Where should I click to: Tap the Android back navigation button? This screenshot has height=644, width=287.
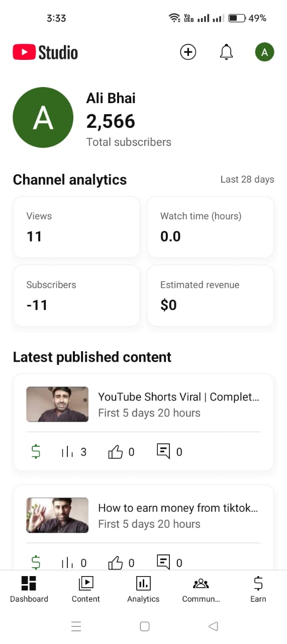213,626
